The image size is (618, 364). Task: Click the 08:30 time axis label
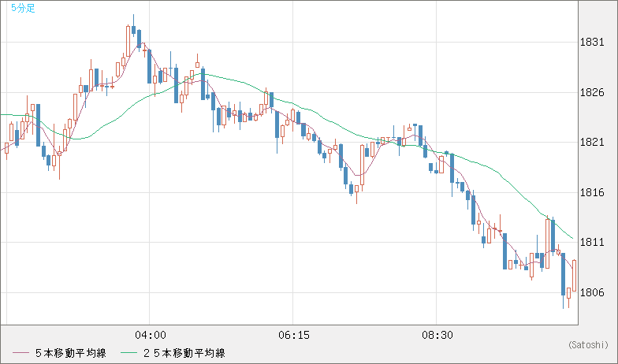pyautogui.click(x=437, y=336)
